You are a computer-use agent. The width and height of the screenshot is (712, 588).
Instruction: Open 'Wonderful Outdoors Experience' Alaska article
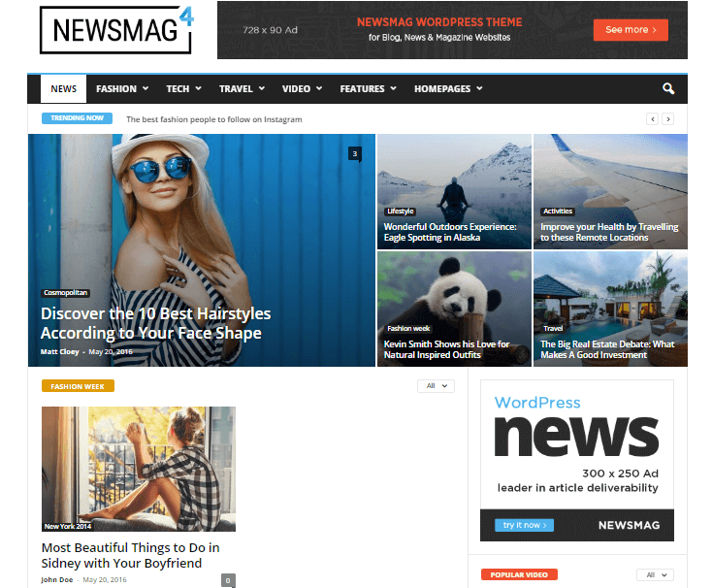point(450,232)
